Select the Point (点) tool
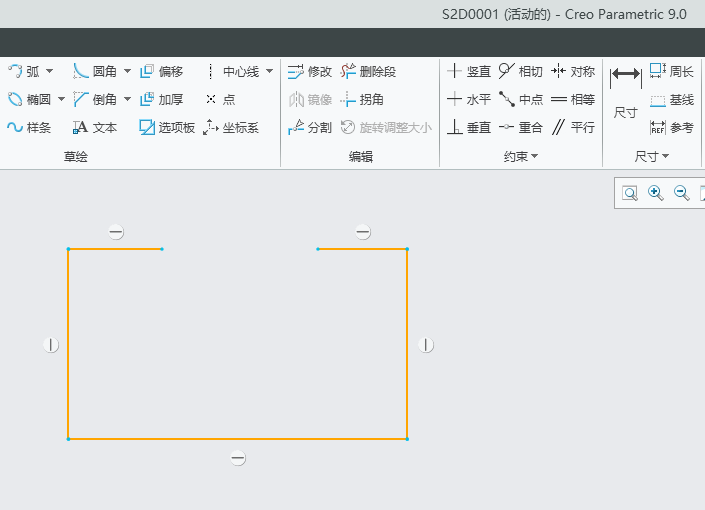 click(x=220, y=99)
